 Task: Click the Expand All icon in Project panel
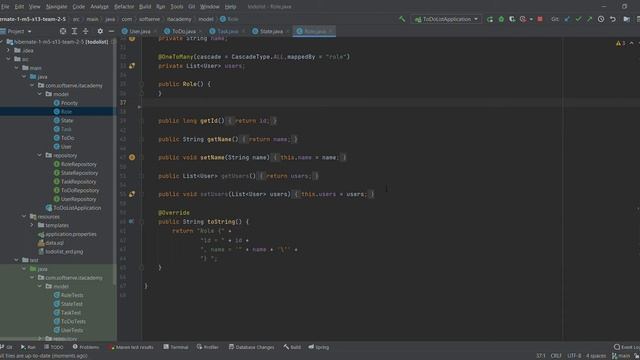tap(74, 31)
